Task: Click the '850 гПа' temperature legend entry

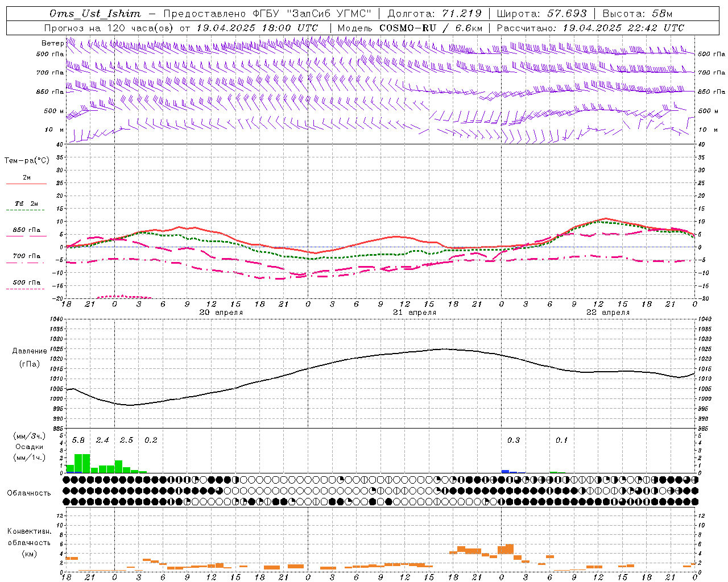Action: click(x=27, y=230)
